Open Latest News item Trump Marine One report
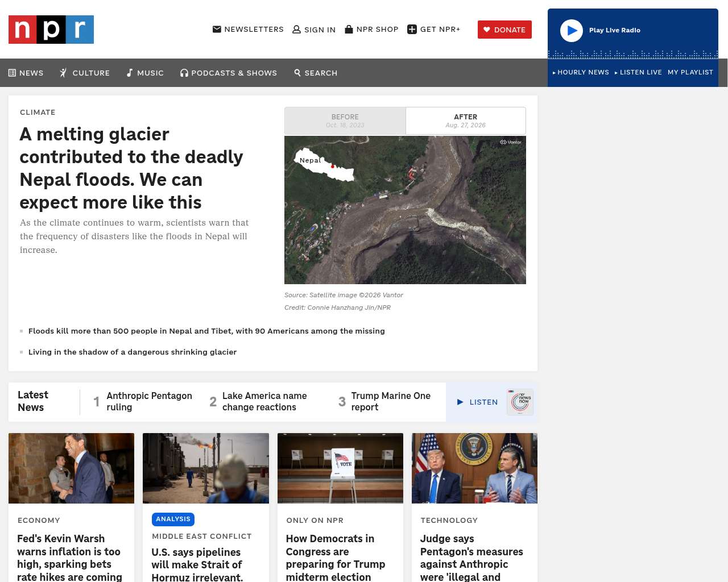728x582 pixels. tap(391, 401)
